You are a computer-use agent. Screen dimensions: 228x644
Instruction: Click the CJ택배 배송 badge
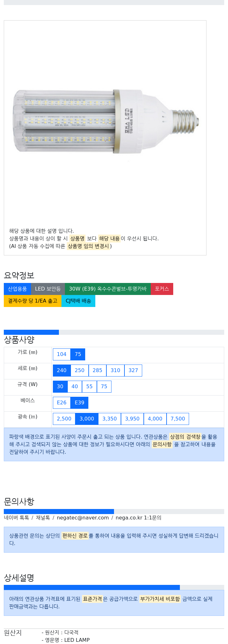coord(78,301)
